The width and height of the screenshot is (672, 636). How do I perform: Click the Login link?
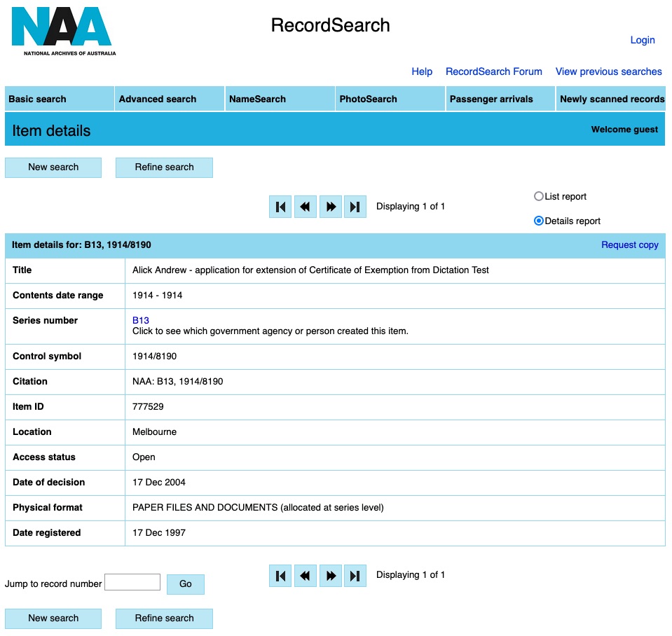[x=643, y=40]
